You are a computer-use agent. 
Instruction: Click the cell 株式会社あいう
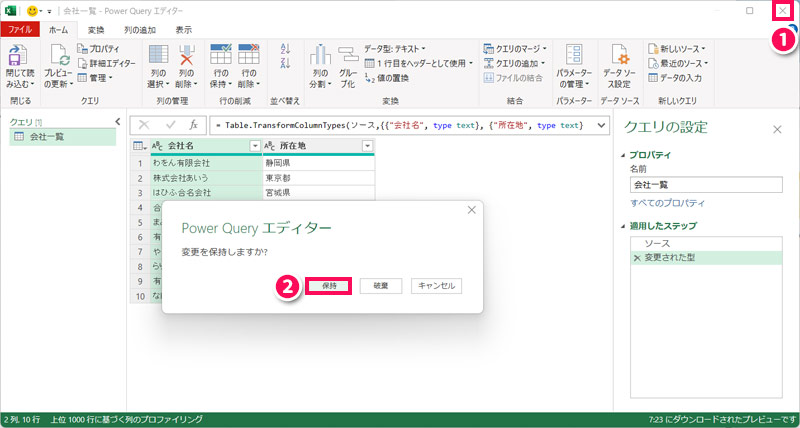point(206,178)
